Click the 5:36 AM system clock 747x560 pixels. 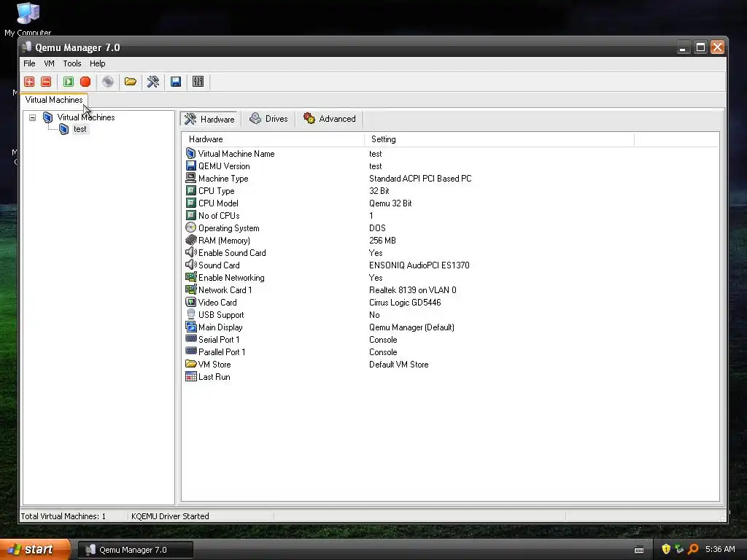(x=720, y=550)
